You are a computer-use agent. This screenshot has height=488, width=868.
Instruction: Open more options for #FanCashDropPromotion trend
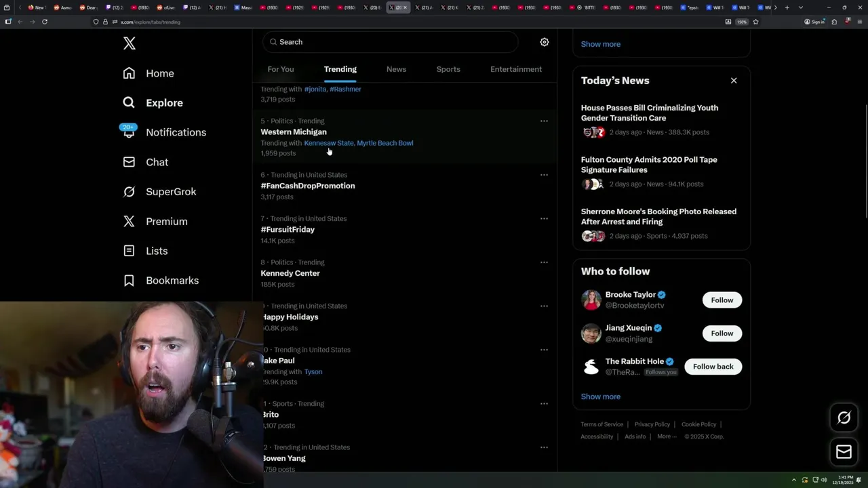[x=544, y=175]
